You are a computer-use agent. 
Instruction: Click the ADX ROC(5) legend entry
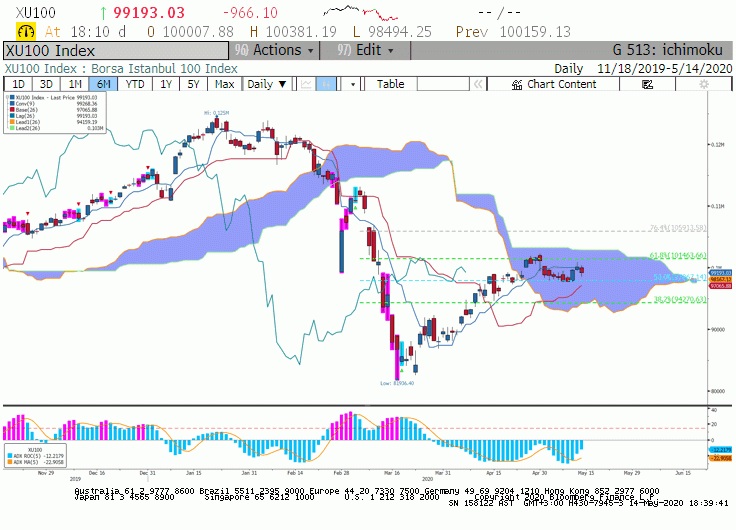coord(36,456)
